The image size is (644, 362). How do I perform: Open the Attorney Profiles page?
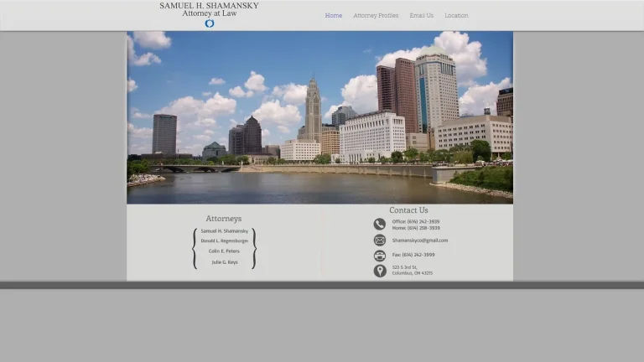click(376, 15)
